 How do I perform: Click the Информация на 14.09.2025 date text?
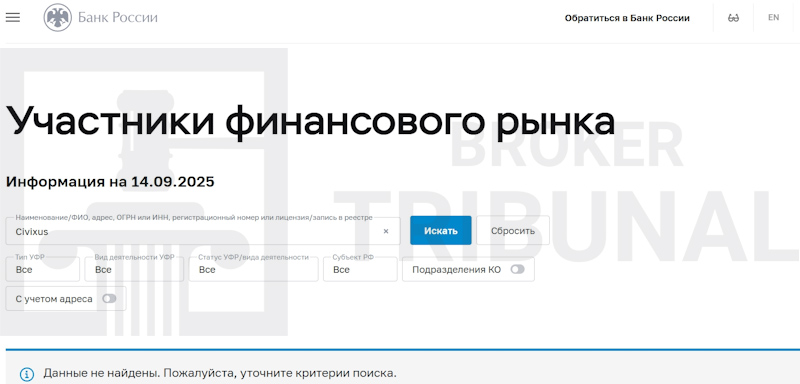coord(110,182)
